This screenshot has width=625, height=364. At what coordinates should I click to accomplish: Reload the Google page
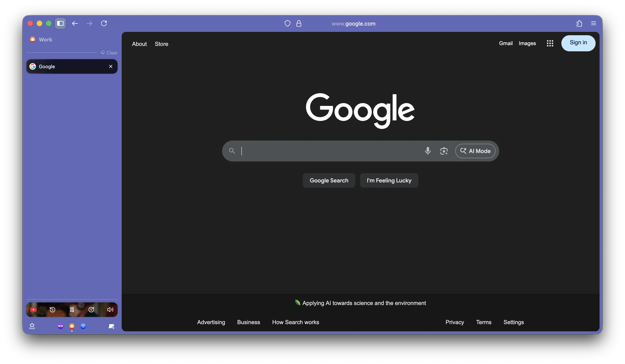(x=104, y=23)
